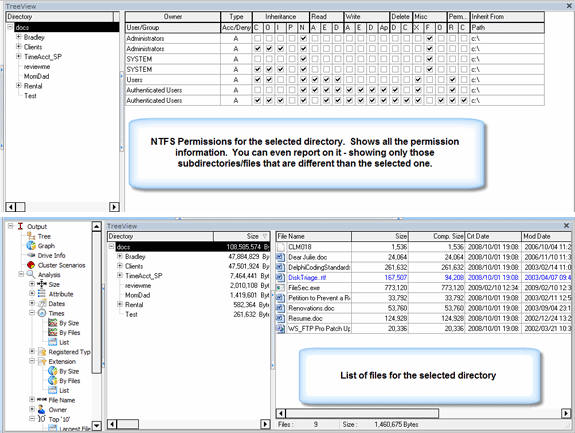Open By Files chart icon under Times

52,332
